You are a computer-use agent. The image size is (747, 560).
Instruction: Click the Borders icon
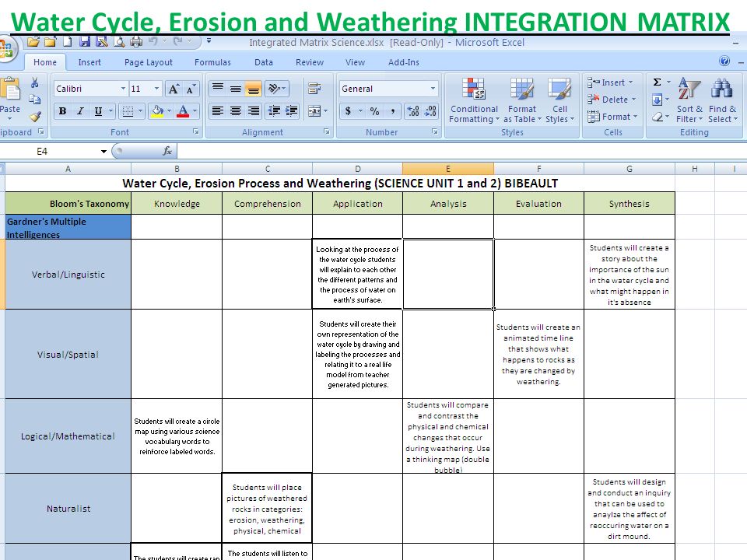click(127, 111)
